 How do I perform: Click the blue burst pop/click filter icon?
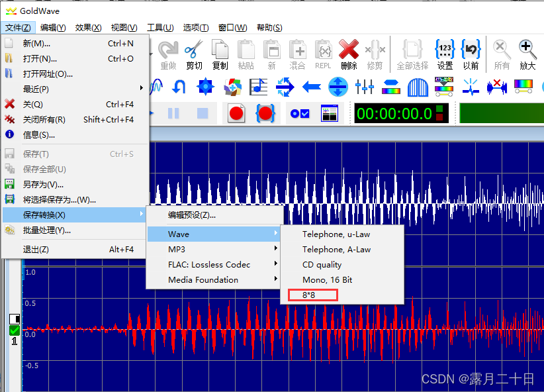click(471, 87)
